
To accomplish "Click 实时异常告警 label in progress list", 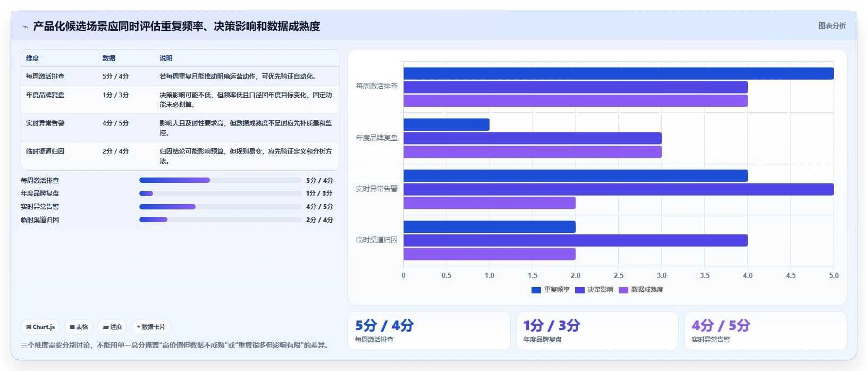I will 40,207.
